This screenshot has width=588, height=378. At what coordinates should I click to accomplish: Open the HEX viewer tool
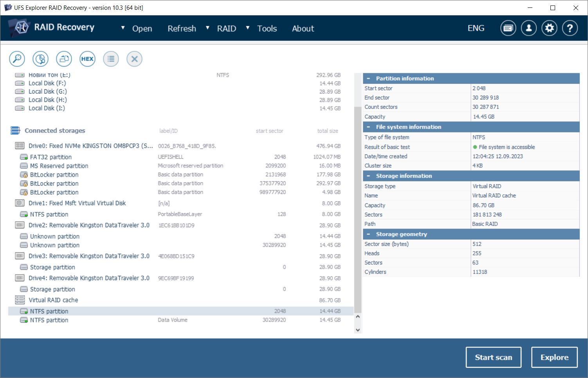(87, 59)
